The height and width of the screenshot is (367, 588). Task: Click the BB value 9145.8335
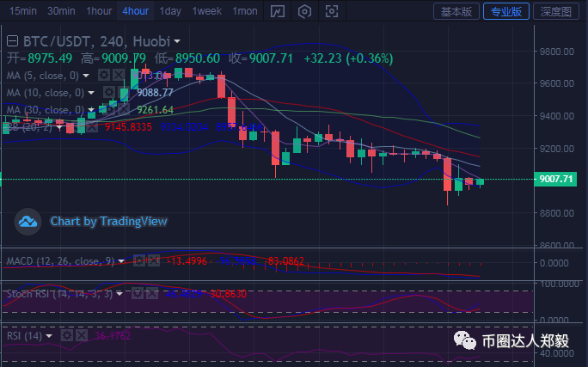pyautogui.click(x=128, y=126)
